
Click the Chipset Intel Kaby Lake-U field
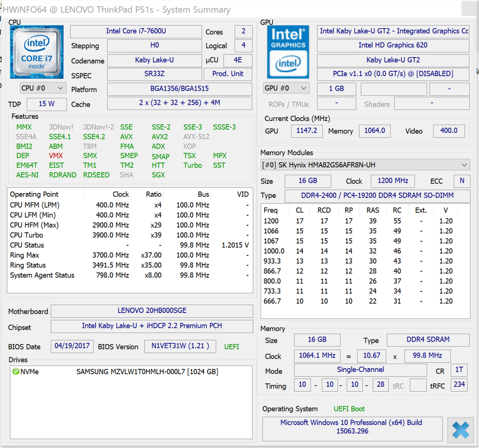tap(152, 326)
